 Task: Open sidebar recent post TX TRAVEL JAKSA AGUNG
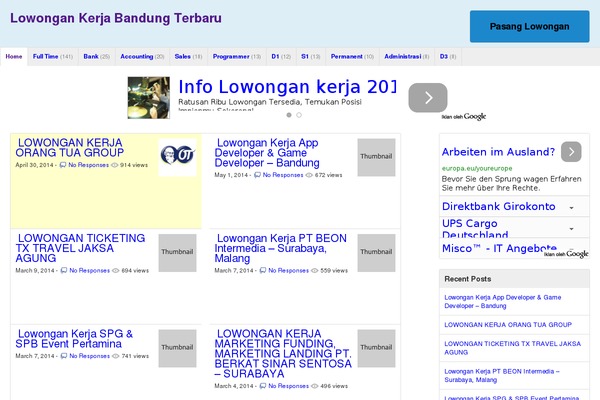(x=512, y=348)
